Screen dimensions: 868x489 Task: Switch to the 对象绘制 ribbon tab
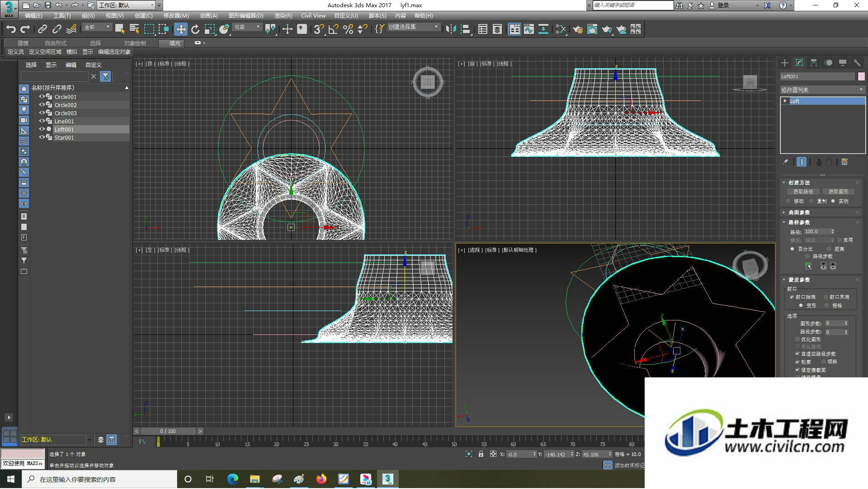pyautogui.click(x=135, y=43)
